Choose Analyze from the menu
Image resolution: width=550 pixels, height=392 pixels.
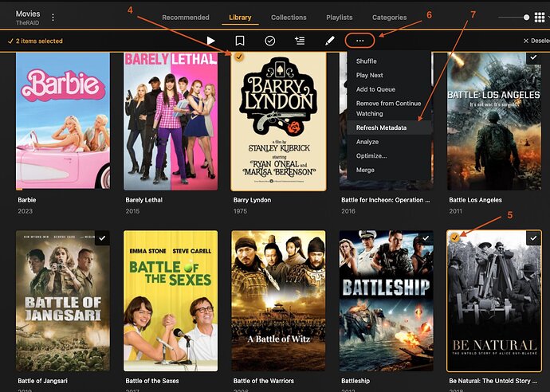point(389,142)
